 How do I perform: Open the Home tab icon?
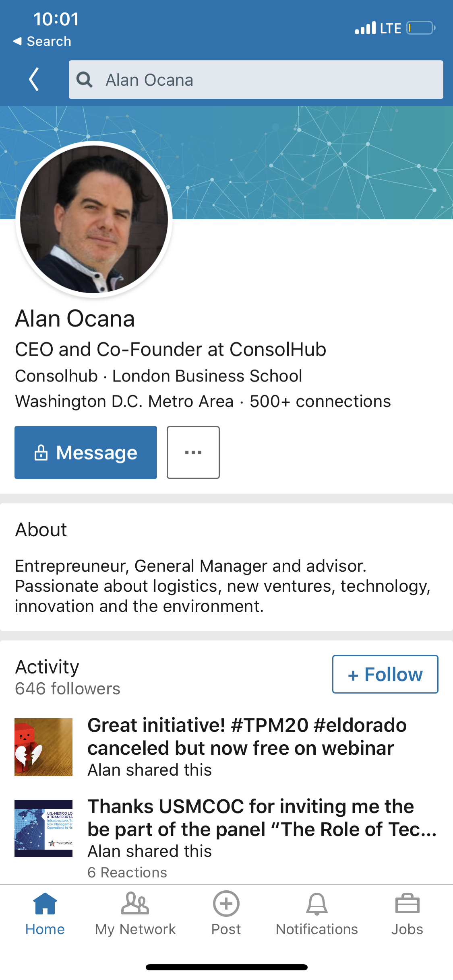coord(45,904)
